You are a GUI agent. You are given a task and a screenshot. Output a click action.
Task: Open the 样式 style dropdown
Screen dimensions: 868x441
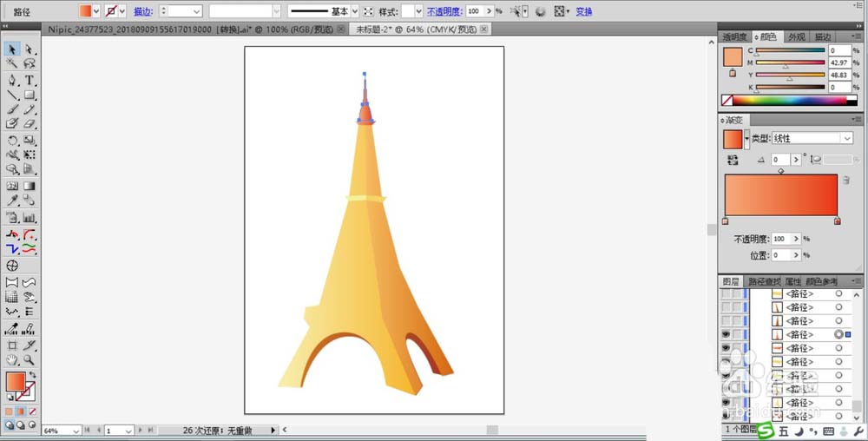pyautogui.click(x=418, y=11)
